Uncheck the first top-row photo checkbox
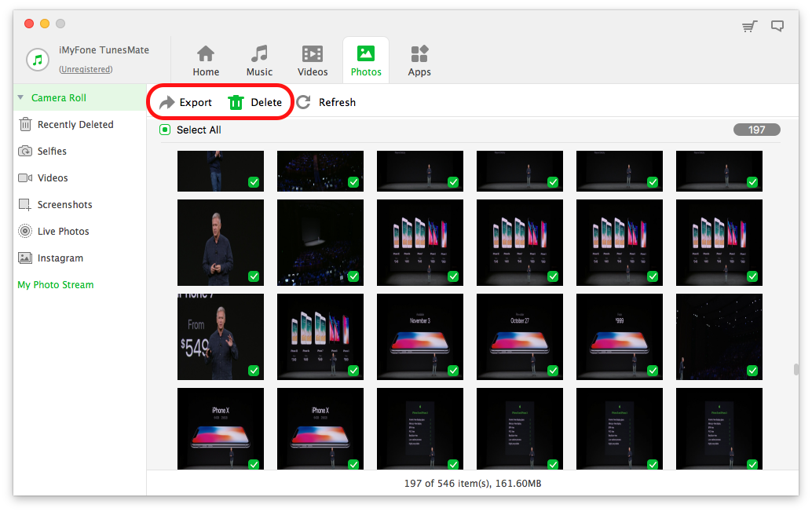 click(x=254, y=181)
